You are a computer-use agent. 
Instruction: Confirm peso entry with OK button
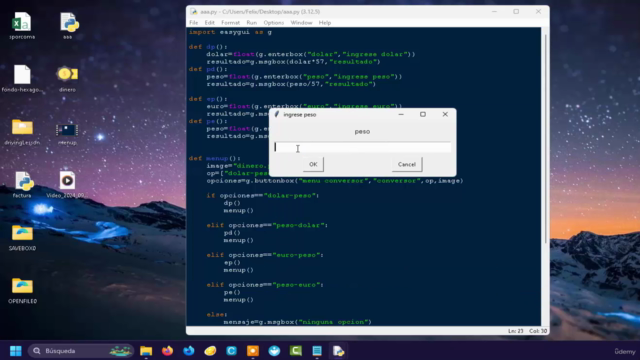(313, 164)
